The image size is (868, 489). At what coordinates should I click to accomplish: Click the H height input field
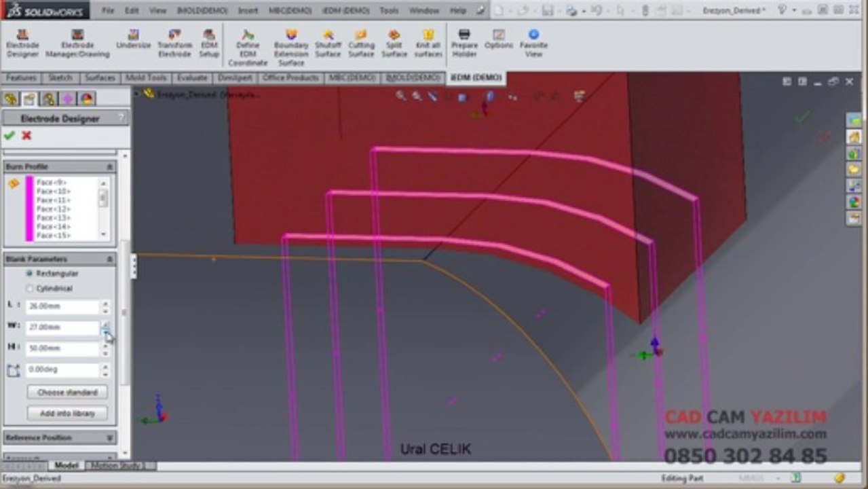(x=62, y=348)
